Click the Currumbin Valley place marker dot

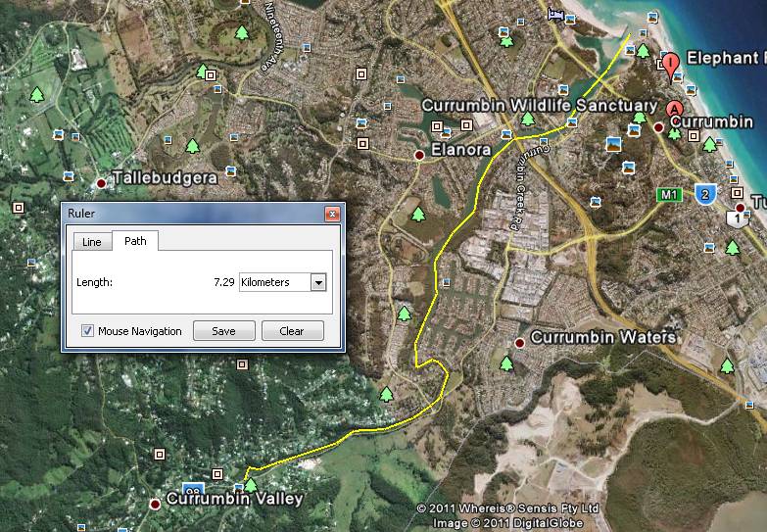point(155,504)
